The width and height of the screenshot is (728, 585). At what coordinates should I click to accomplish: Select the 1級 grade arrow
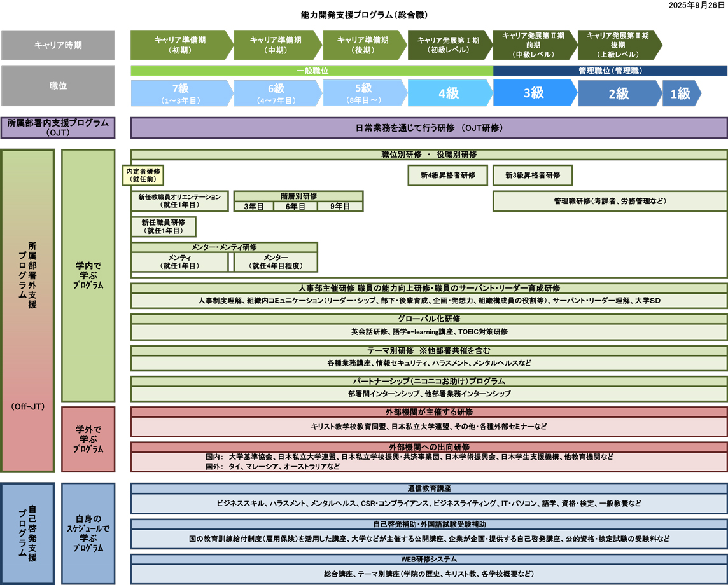pyautogui.click(x=680, y=93)
